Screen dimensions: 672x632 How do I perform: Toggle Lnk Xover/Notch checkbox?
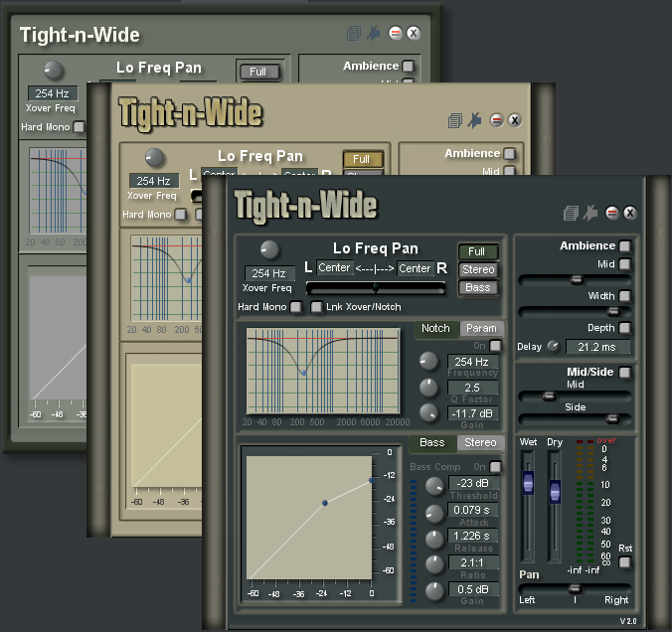(x=316, y=307)
